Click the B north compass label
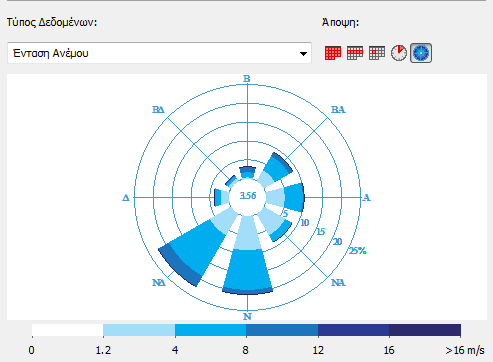 click(x=247, y=79)
